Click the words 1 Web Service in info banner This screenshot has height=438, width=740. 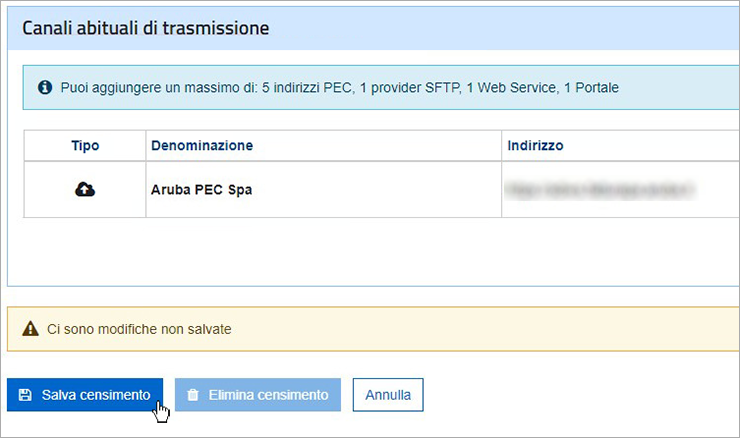click(x=513, y=88)
